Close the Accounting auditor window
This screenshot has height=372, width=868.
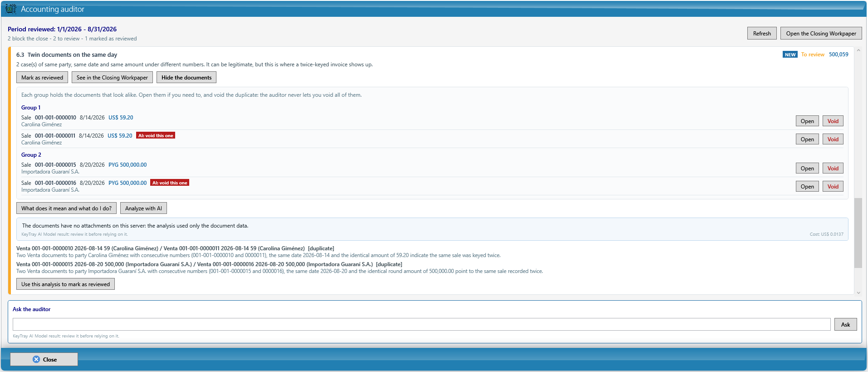44,359
